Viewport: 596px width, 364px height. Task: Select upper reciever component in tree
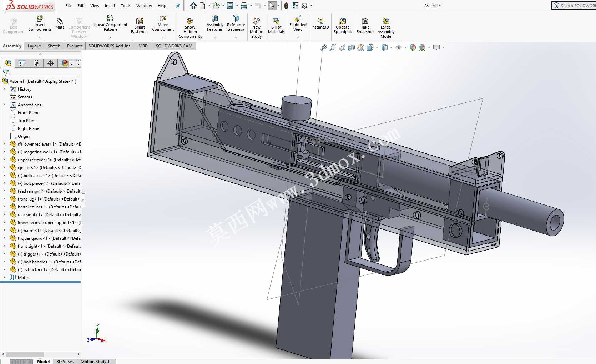[x=46, y=160]
